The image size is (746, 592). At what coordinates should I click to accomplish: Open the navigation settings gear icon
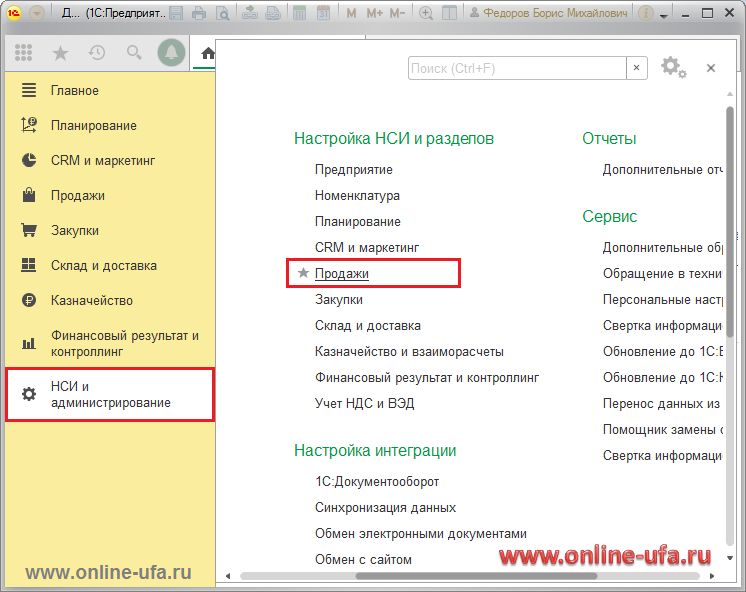(x=673, y=68)
